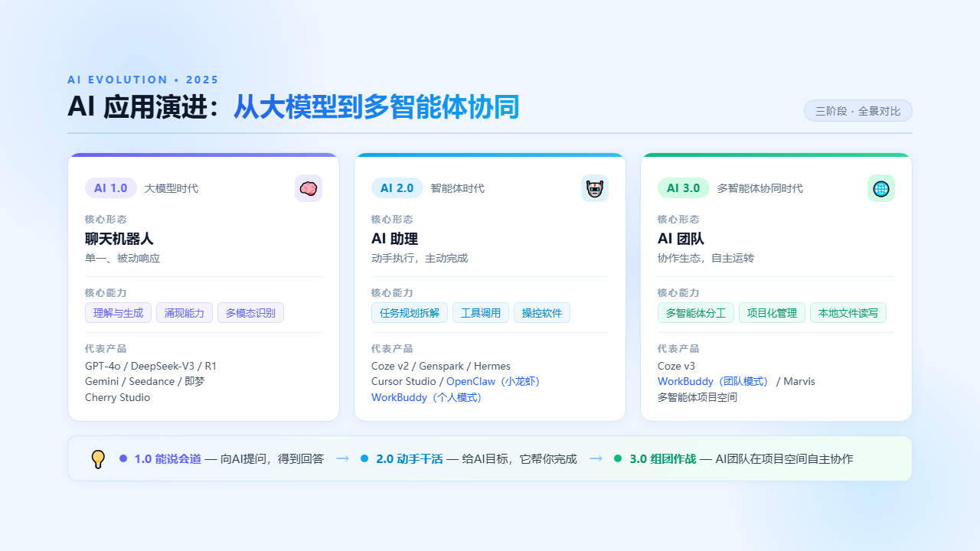This screenshot has width=980, height=551.
Task: Click the green dot before 3.0 组团作战
Action: click(x=618, y=458)
